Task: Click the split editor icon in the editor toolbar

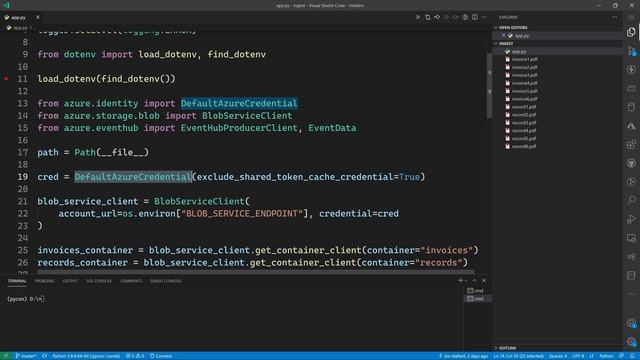Action: 475,17
